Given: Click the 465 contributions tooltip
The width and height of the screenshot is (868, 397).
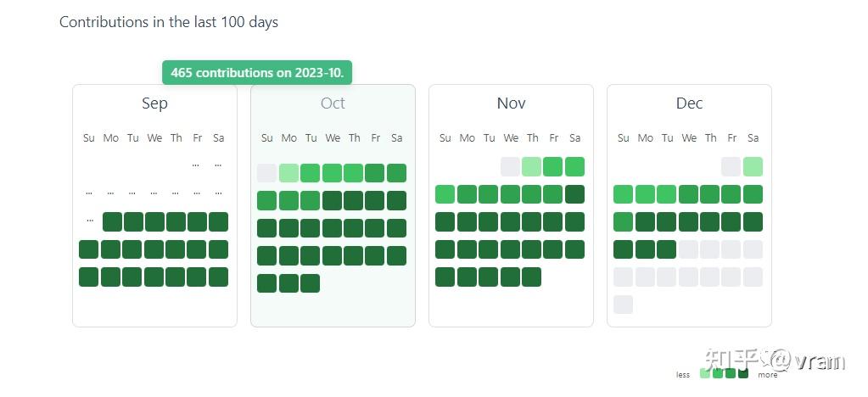Looking at the screenshot, I should (x=257, y=73).
